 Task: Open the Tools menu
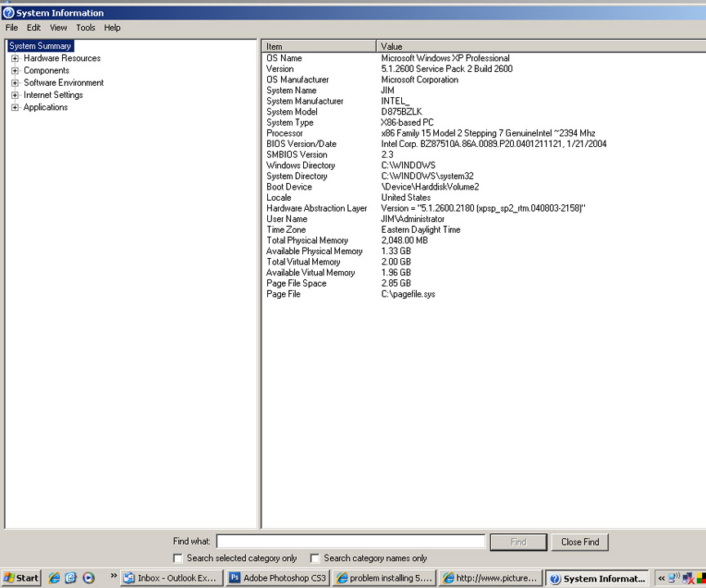point(86,28)
